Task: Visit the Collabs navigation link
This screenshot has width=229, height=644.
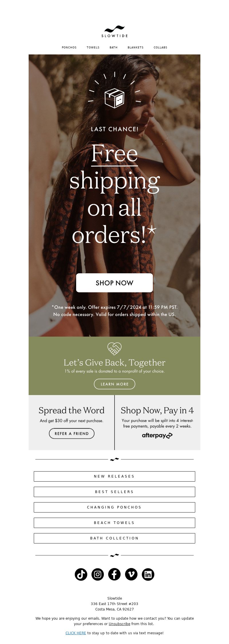Action: point(160,48)
